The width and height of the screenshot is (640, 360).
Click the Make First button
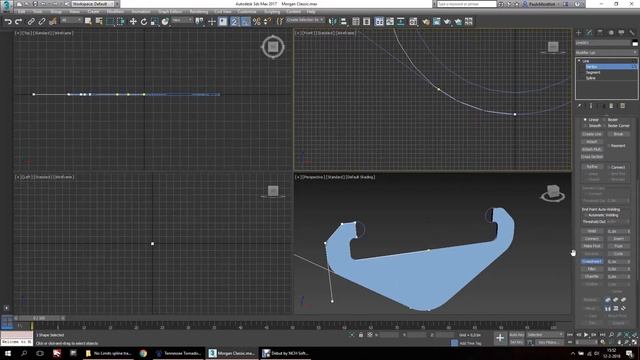click(592, 246)
